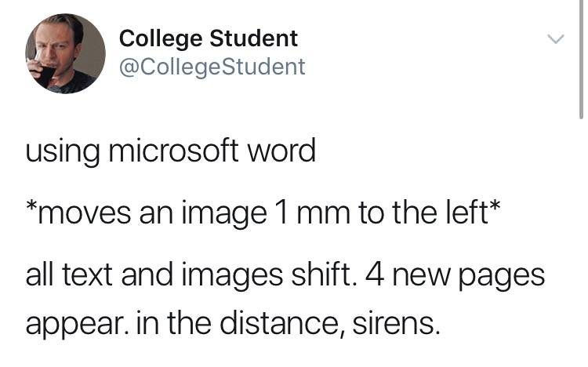The width and height of the screenshot is (588, 367).
Task: Click the College Student display name
Action: pos(208,38)
